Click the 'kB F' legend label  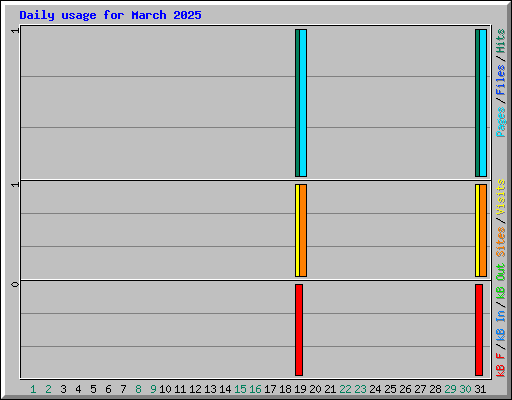point(501,365)
